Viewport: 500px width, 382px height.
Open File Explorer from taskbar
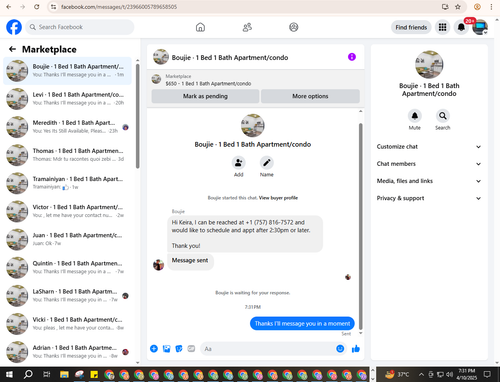pos(64,374)
